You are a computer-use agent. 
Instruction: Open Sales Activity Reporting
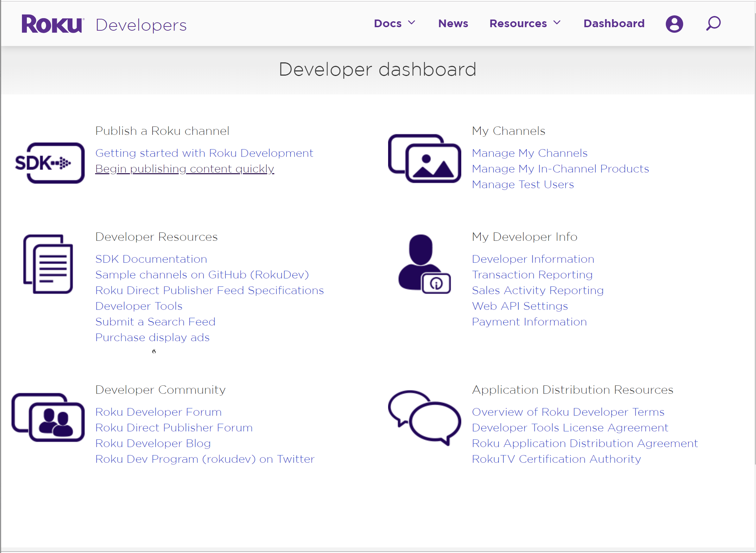(538, 290)
